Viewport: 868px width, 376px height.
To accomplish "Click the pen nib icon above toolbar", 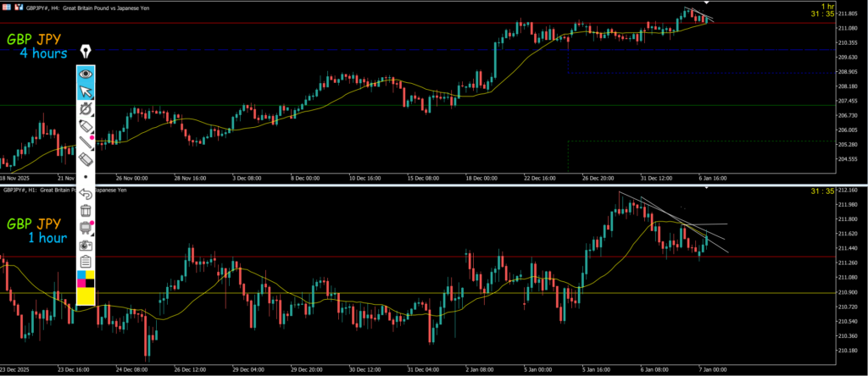I will point(86,53).
